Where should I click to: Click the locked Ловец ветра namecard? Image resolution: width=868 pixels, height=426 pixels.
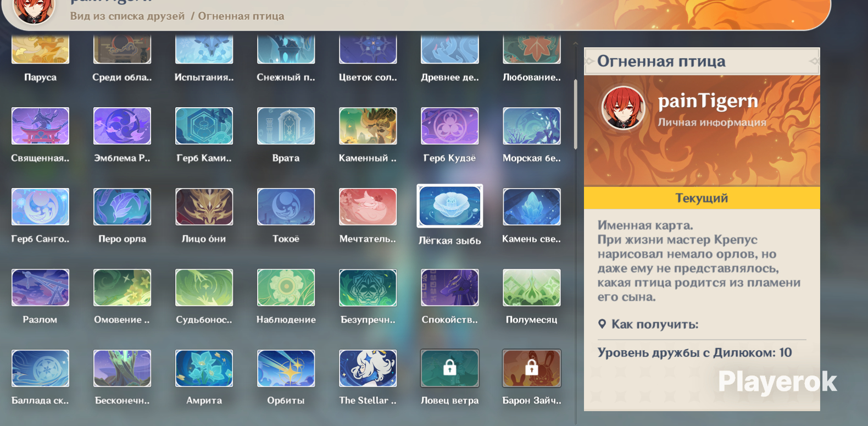[x=449, y=368]
